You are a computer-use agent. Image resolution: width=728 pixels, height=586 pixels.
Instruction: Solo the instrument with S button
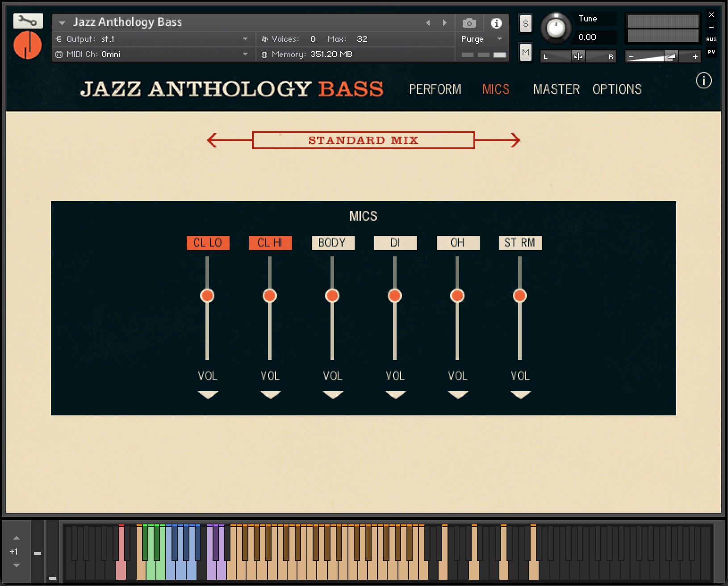point(526,24)
